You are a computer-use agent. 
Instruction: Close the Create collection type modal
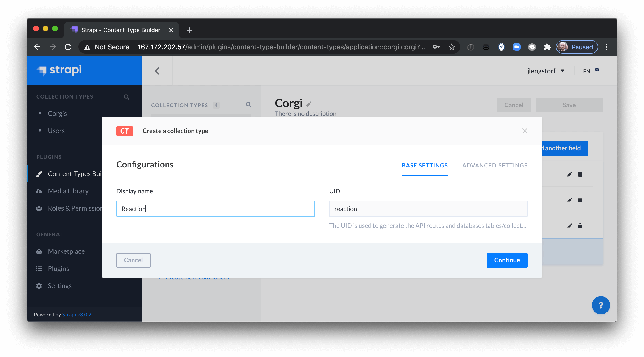click(524, 130)
